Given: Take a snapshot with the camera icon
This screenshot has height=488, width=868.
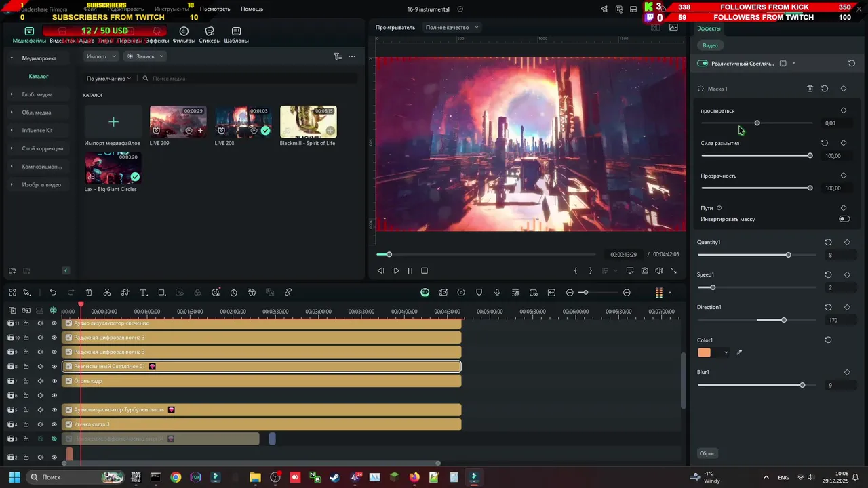Looking at the screenshot, I should [x=644, y=271].
